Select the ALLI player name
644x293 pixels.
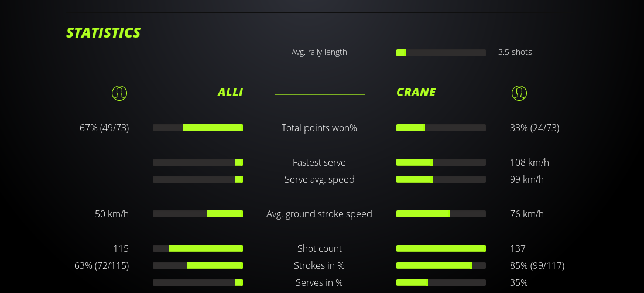(230, 92)
